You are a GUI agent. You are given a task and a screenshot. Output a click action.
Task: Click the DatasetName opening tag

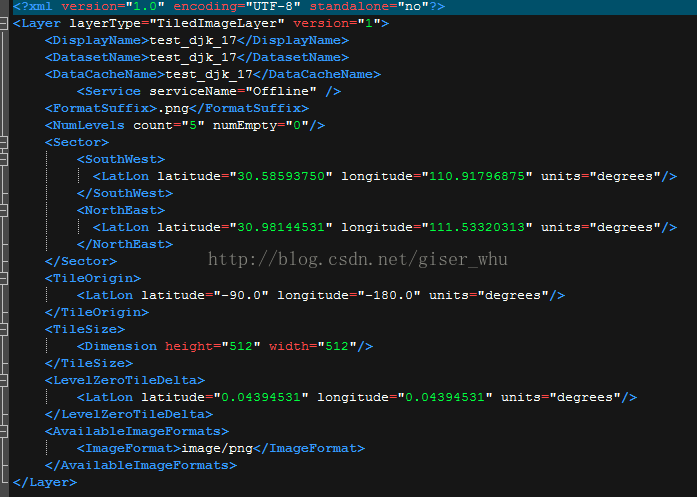pos(97,57)
